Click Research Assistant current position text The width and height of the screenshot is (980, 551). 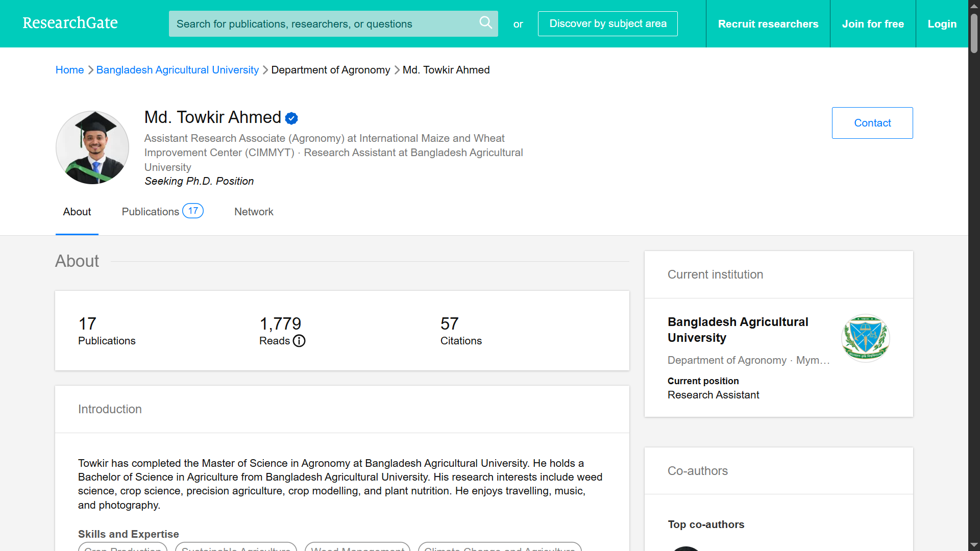pos(713,395)
